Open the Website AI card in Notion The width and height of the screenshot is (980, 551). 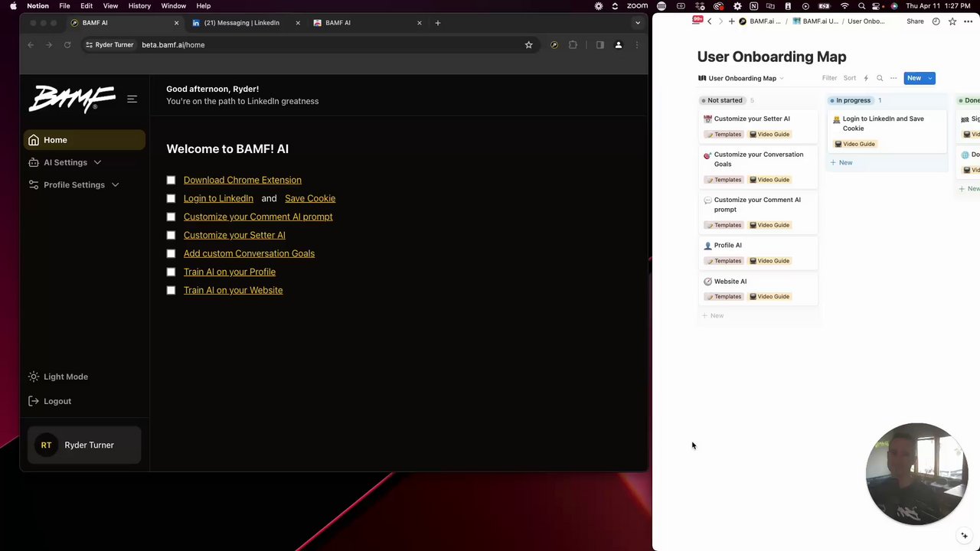tap(758, 289)
